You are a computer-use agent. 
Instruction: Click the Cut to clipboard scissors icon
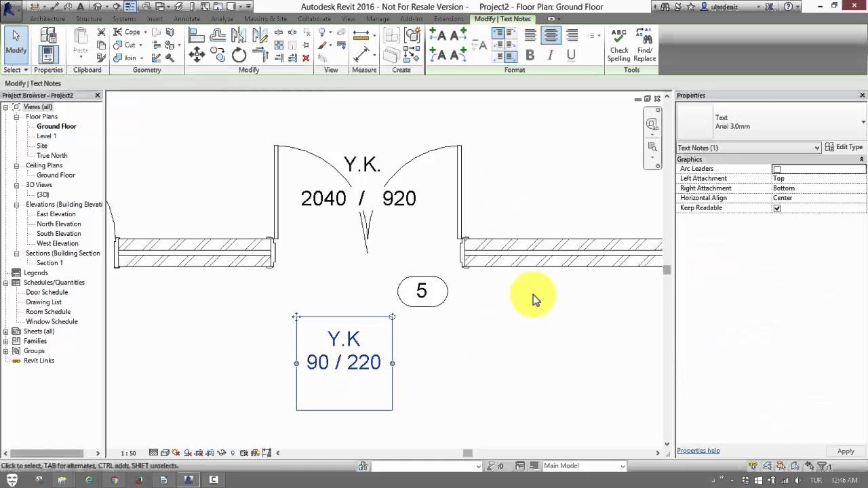click(x=102, y=32)
